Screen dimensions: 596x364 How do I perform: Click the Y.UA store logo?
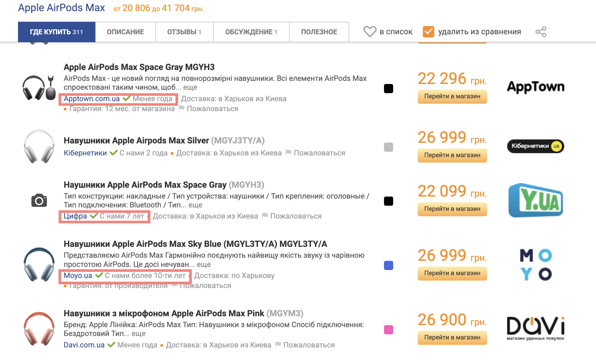click(x=536, y=200)
